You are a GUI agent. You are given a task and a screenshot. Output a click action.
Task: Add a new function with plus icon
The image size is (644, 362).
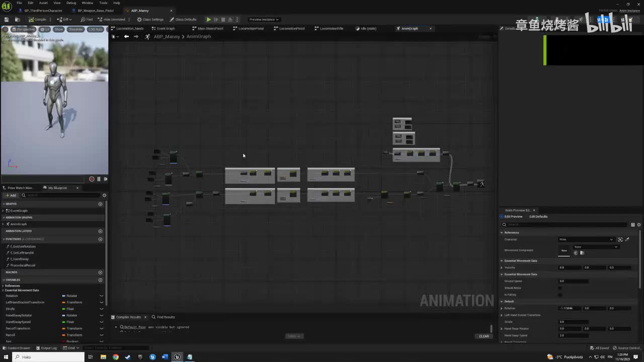(100, 239)
